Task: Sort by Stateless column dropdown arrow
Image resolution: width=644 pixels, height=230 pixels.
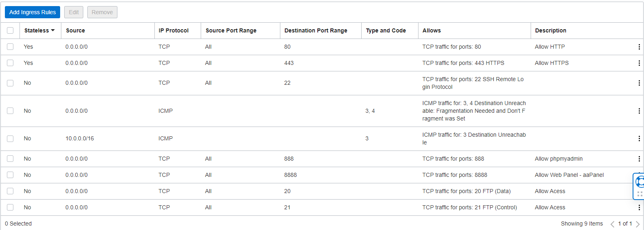Action: click(53, 30)
